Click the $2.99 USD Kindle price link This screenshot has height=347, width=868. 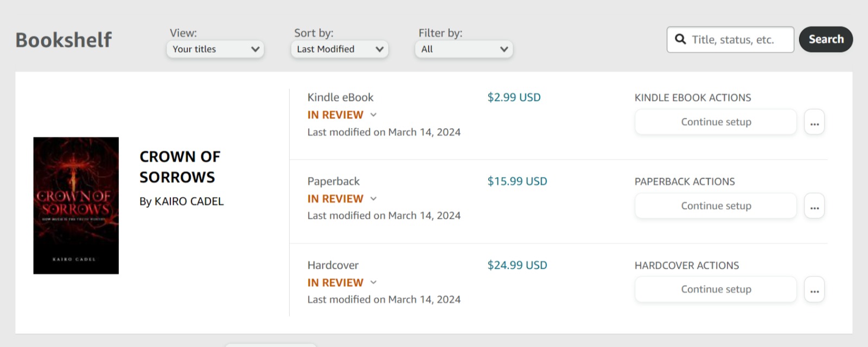[x=514, y=98]
